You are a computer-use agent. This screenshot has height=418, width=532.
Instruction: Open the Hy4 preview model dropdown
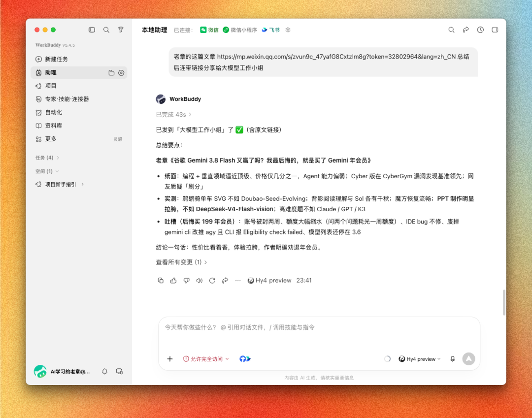pos(420,359)
